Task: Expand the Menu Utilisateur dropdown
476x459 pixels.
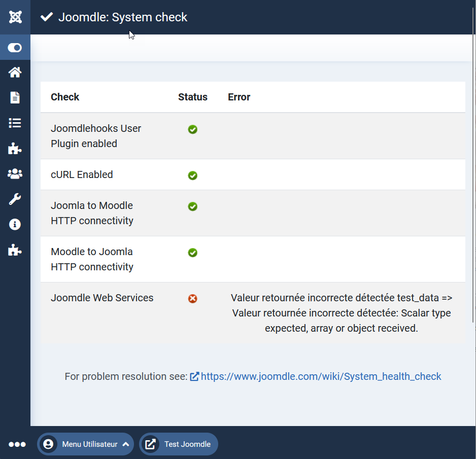Action: (85, 444)
